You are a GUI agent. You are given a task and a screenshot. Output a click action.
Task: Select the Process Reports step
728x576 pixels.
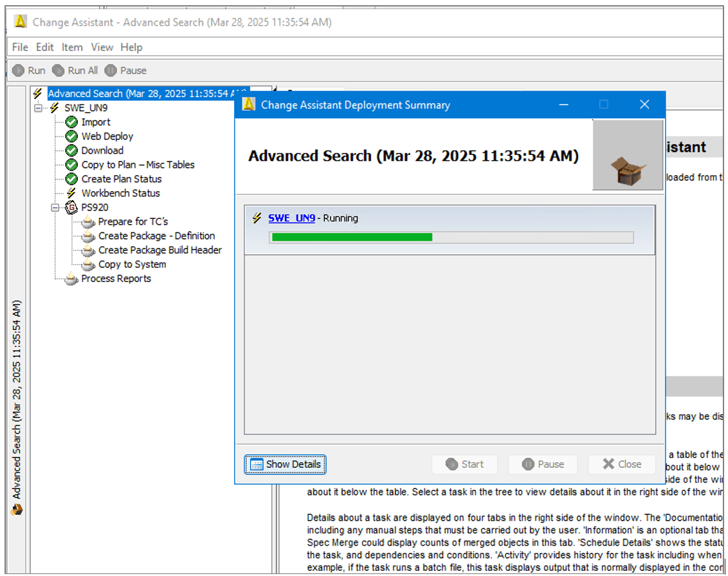[116, 279]
